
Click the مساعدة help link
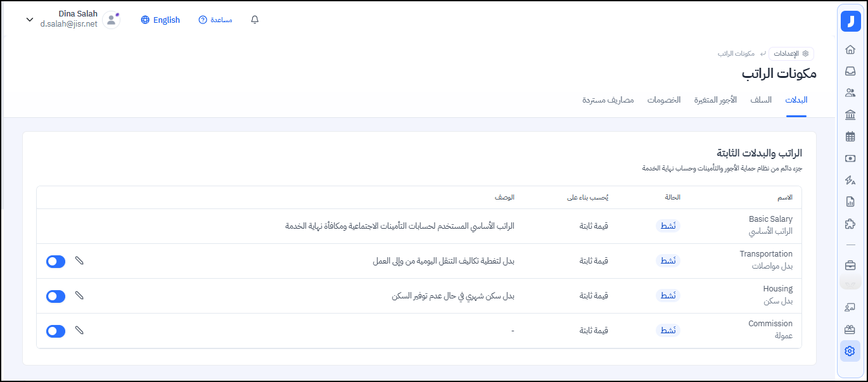pyautogui.click(x=215, y=20)
